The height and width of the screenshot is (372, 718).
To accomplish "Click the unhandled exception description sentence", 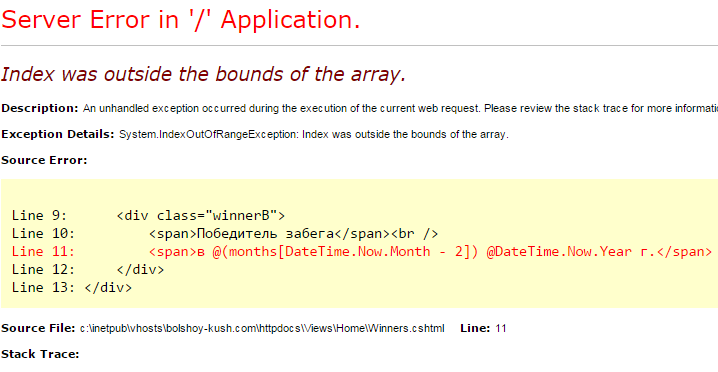I will pos(400,109).
